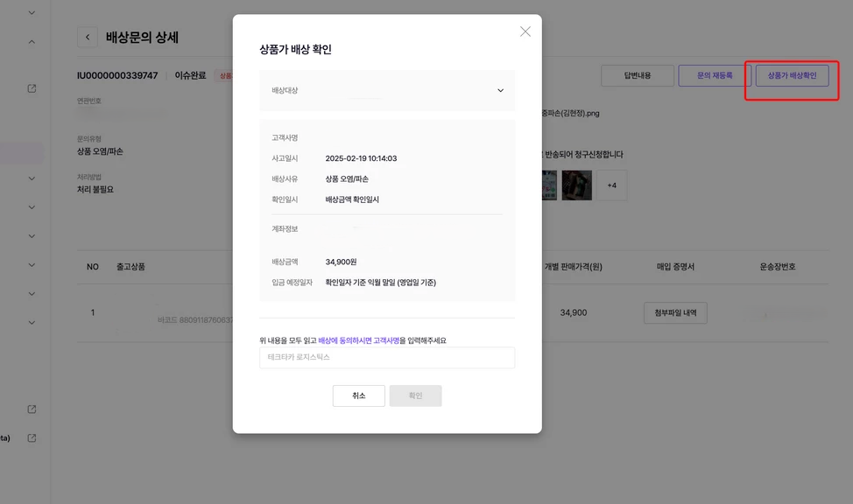Viewport: 853px width, 504px height.
Task: Click the attachment filename 중파손(김현정).png
Action: point(570,113)
